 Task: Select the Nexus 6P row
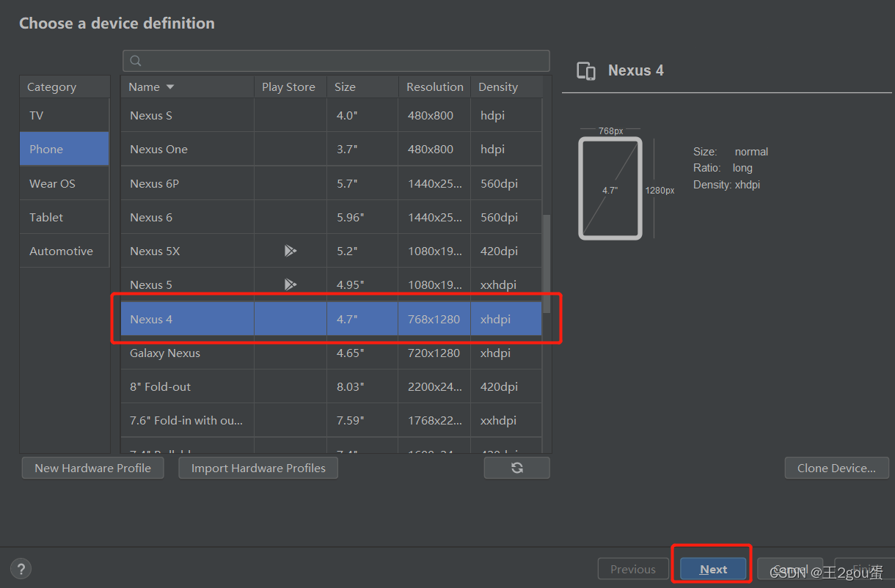click(x=331, y=183)
